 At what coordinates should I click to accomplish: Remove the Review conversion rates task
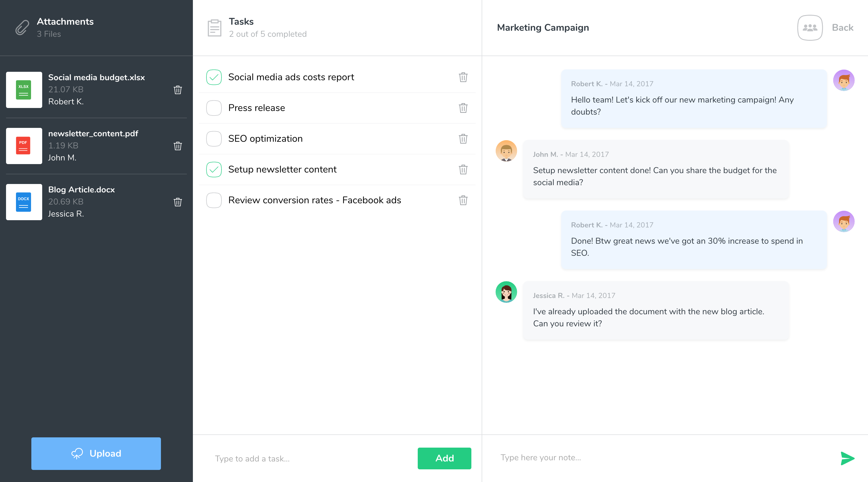463,200
